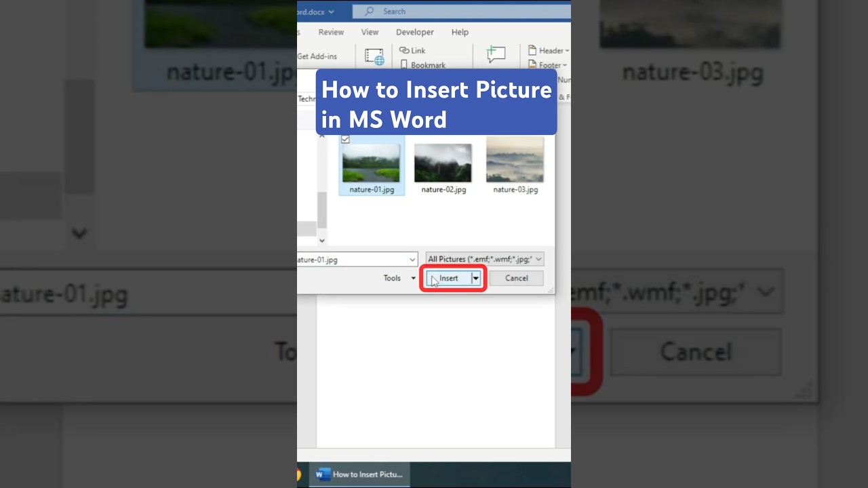This screenshot has height=488, width=868.
Task: Open the Help tab
Action: pos(460,32)
